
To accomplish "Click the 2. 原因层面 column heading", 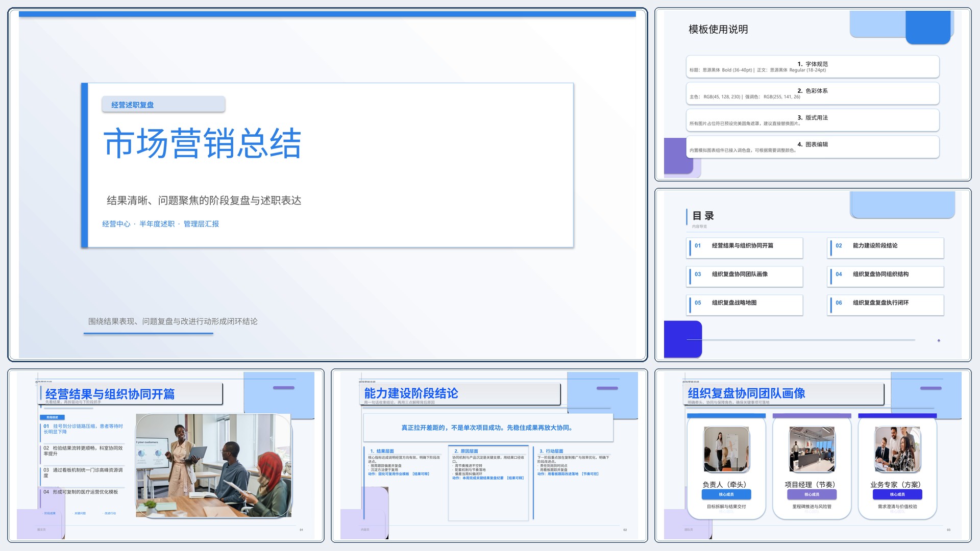I will [466, 451].
